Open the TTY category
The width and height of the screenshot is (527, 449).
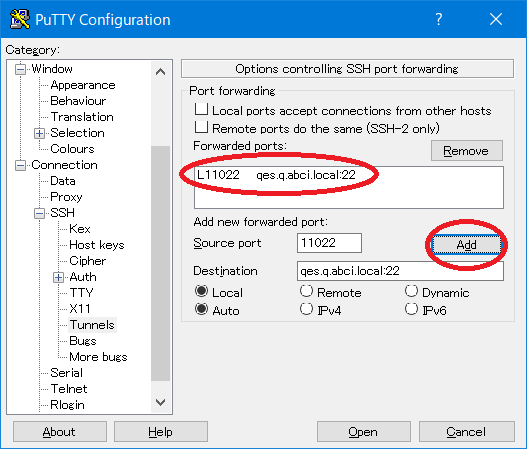tap(81, 293)
